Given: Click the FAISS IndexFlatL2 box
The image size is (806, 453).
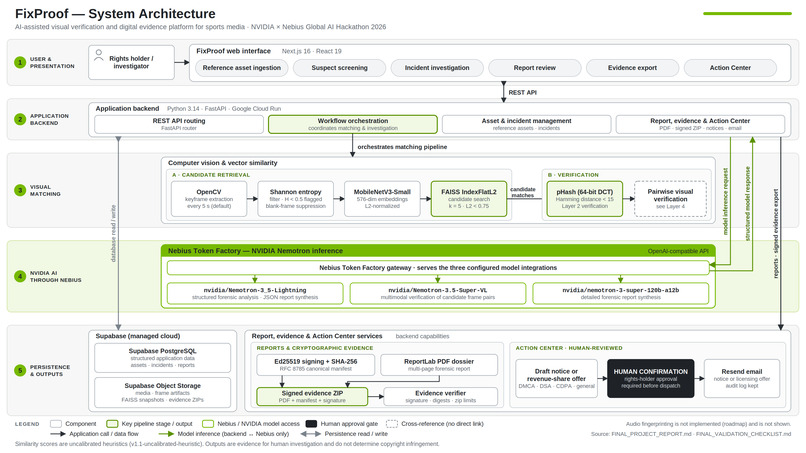Looking at the screenshot, I should tap(469, 198).
